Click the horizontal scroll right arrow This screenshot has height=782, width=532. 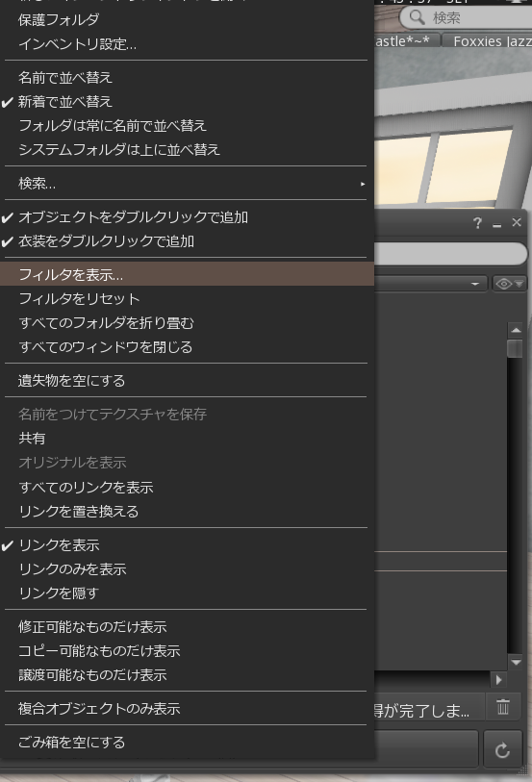tap(498, 679)
